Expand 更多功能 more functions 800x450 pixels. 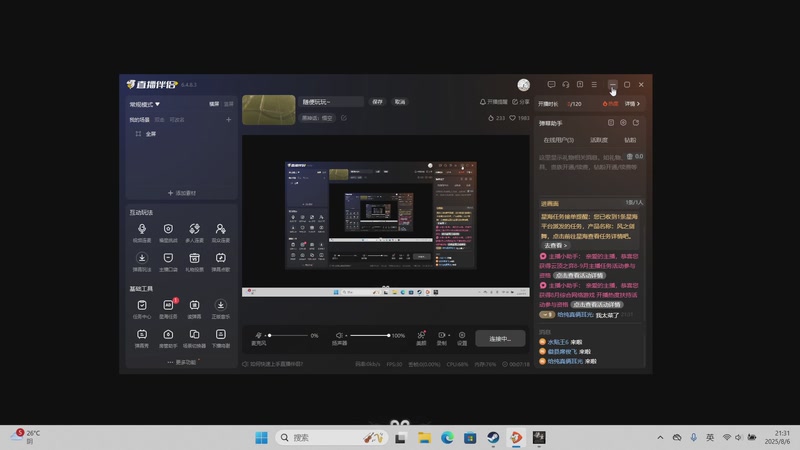[182, 362]
